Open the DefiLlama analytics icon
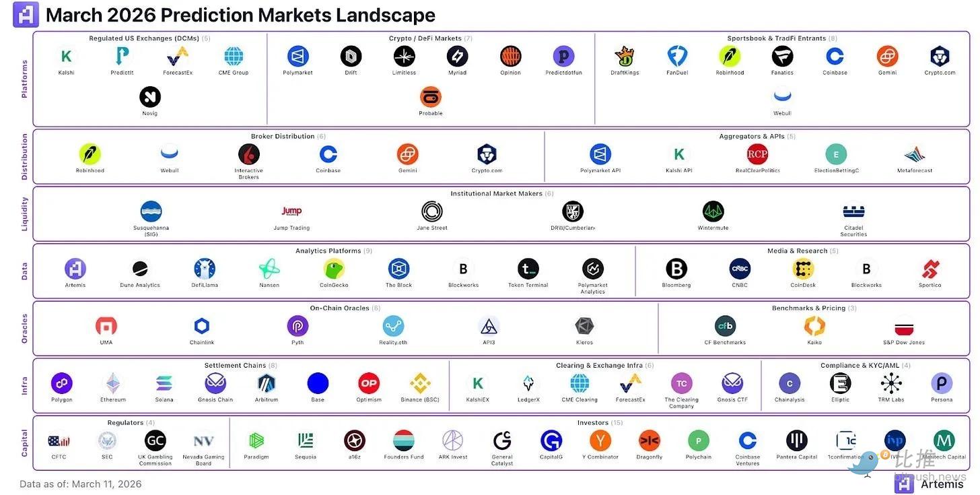 204,269
